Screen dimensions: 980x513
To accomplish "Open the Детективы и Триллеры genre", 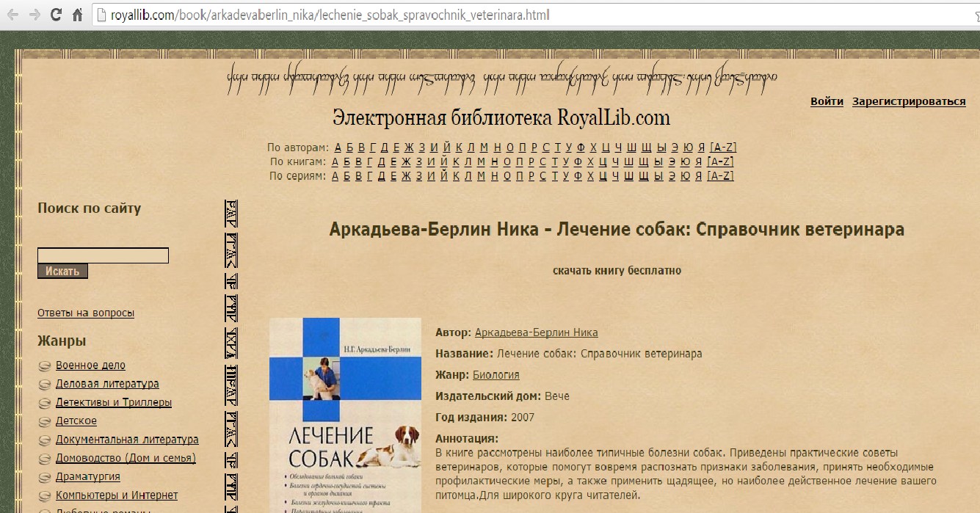I will pos(114,402).
